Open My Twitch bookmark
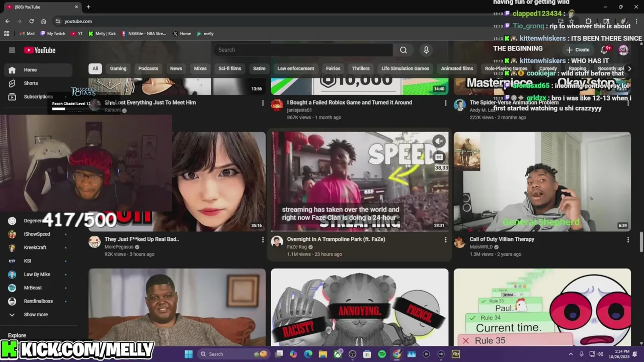 (53, 34)
